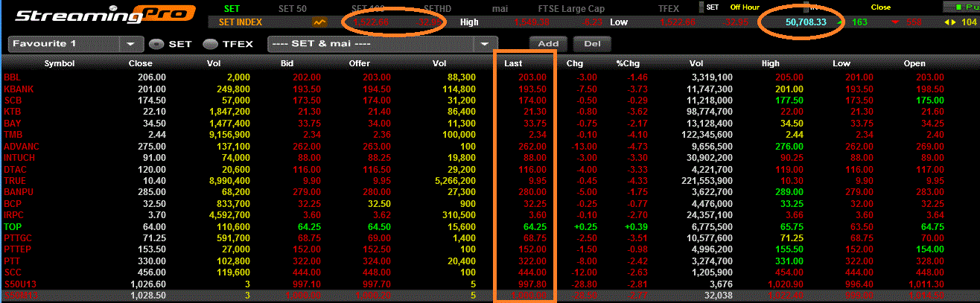980x303 pixels.
Task: Select the TFEX market radio button
Action: pyautogui.click(x=210, y=44)
